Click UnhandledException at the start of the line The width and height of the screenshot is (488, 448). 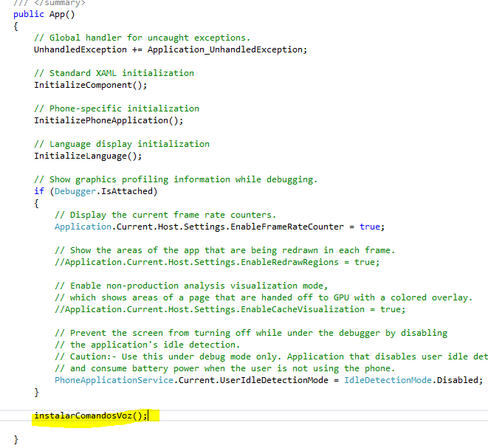(80, 49)
